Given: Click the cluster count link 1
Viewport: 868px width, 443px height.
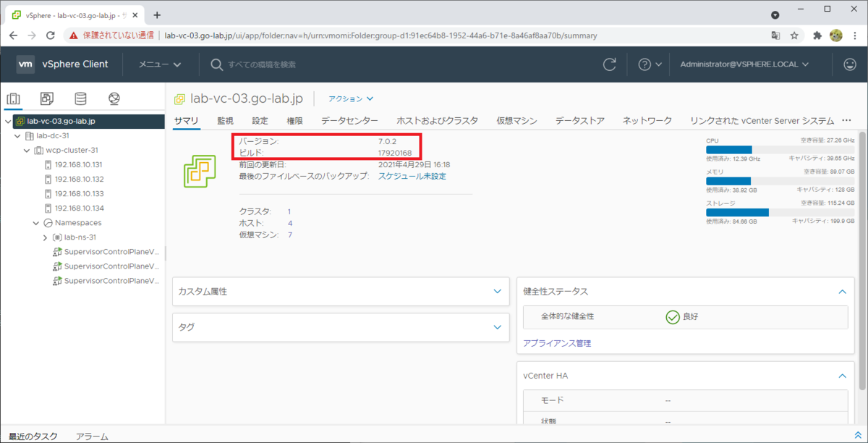Looking at the screenshot, I should tap(289, 211).
